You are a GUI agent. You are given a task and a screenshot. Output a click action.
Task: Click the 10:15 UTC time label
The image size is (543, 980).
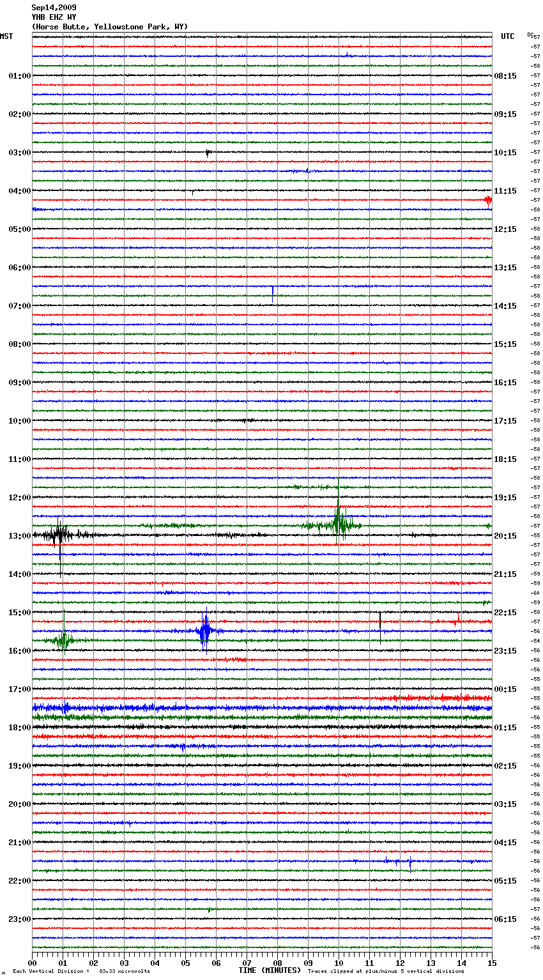505,153
